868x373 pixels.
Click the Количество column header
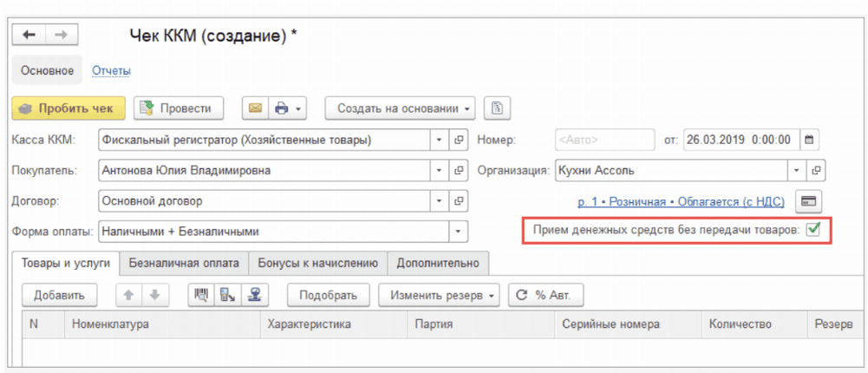click(754, 324)
